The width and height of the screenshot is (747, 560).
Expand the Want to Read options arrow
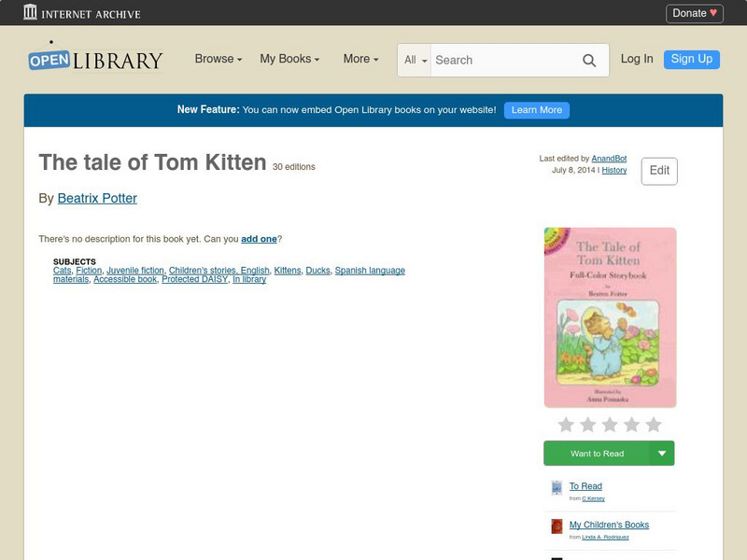(x=662, y=453)
